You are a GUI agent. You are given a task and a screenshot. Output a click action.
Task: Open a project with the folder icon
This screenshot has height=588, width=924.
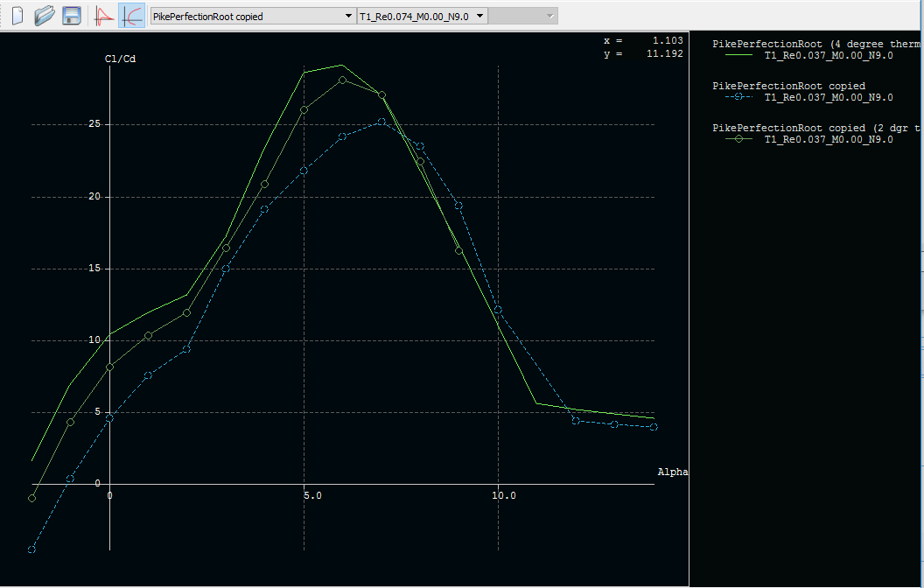click(x=45, y=16)
